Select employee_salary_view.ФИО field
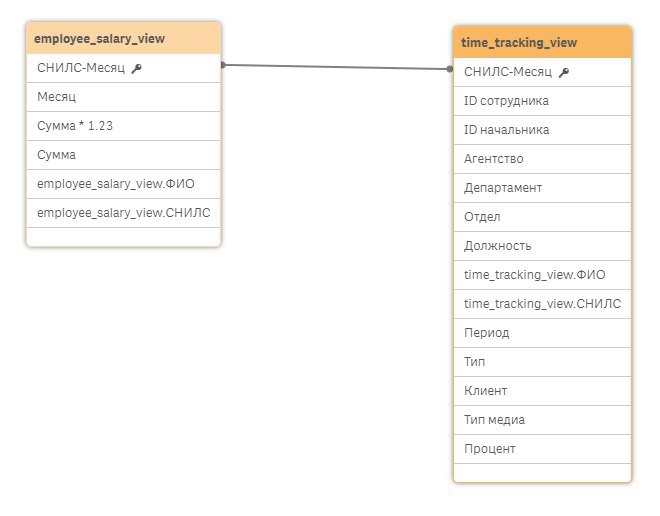The height and width of the screenshot is (516, 660). tap(124, 184)
